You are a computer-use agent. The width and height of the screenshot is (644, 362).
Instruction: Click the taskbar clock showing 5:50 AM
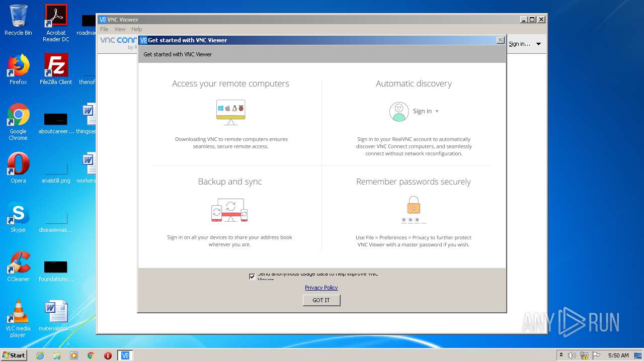(x=618, y=355)
